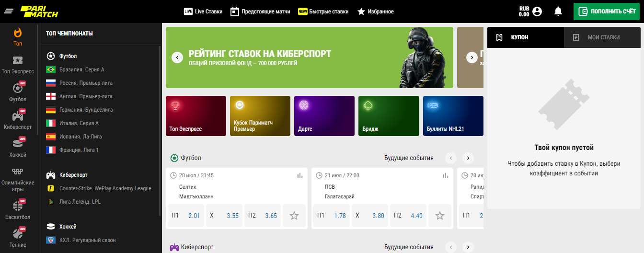Open statistics icon for Селтик match
The image size is (644, 253).
(x=300, y=175)
